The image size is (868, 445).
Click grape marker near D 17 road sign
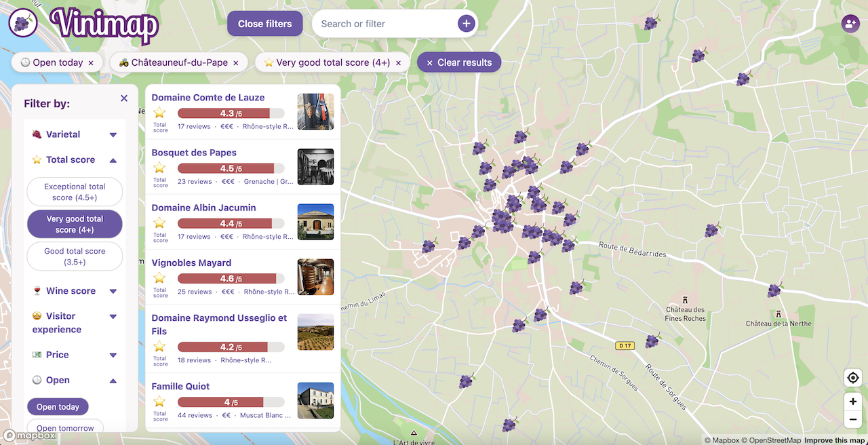(x=652, y=341)
